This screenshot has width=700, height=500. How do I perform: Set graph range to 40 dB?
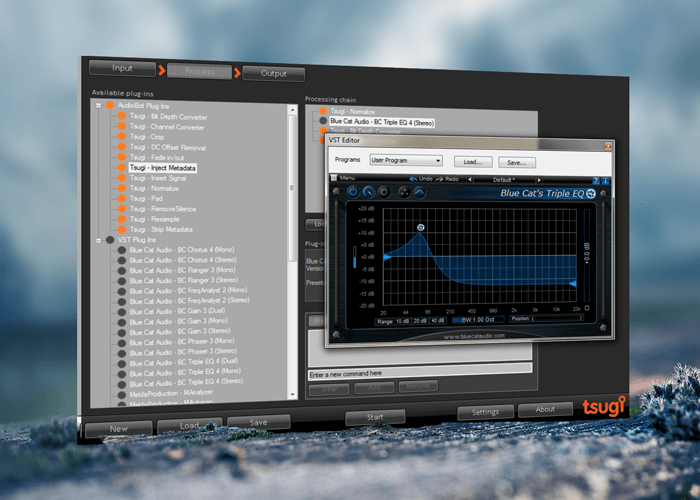438,321
